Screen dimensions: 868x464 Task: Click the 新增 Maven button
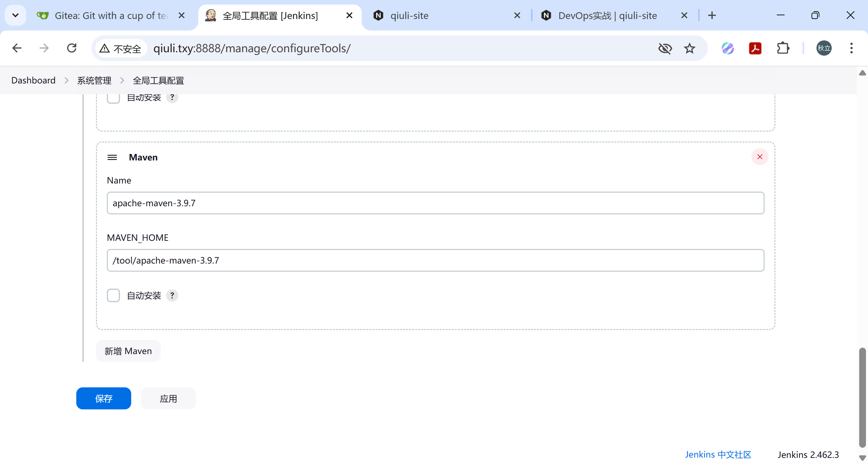click(128, 351)
